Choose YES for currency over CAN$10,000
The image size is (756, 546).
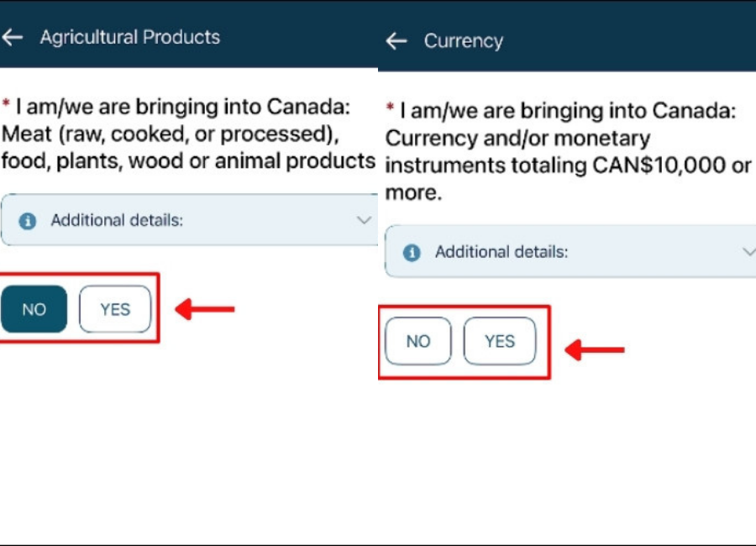click(x=500, y=341)
